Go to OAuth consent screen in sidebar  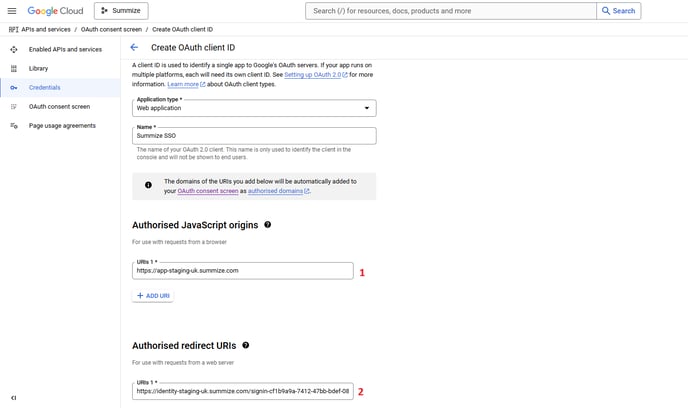coord(59,106)
